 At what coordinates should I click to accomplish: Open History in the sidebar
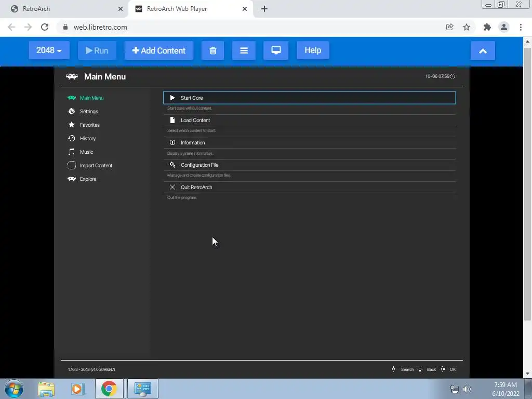pos(87,138)
